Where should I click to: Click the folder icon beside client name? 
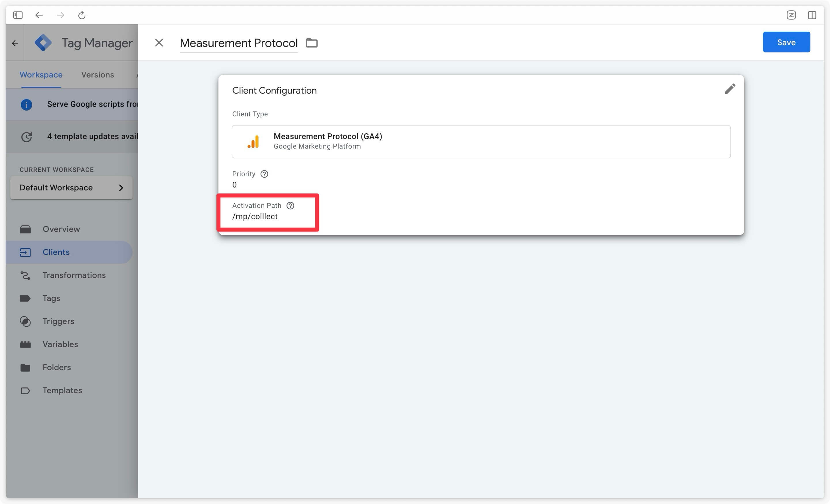point(312,43)
